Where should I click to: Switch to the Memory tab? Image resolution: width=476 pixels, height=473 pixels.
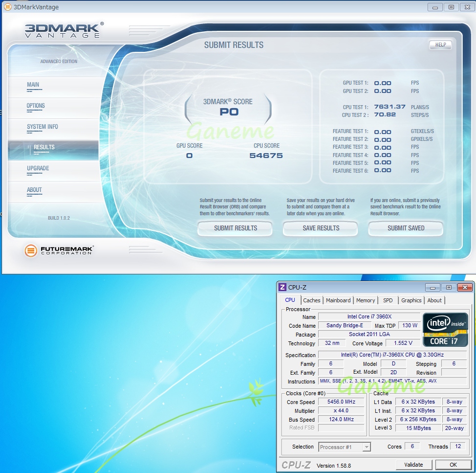366,300
